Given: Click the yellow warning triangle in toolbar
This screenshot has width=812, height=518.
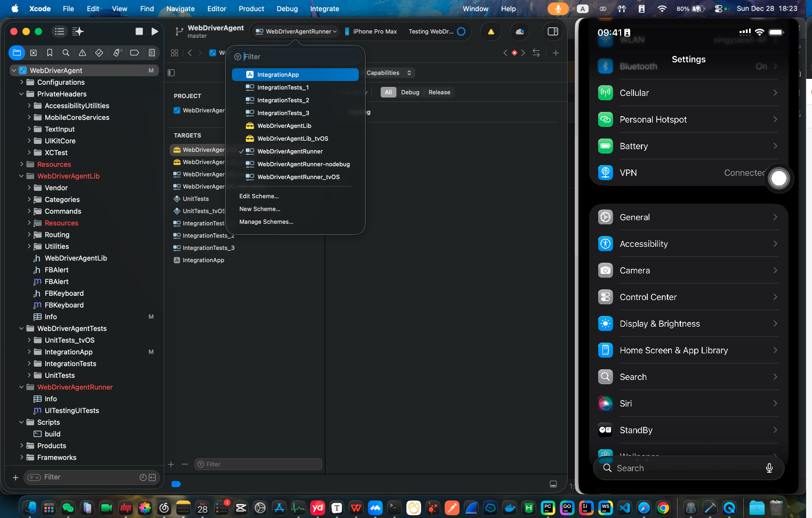Looking at the screenshot, I should (491, 31).
